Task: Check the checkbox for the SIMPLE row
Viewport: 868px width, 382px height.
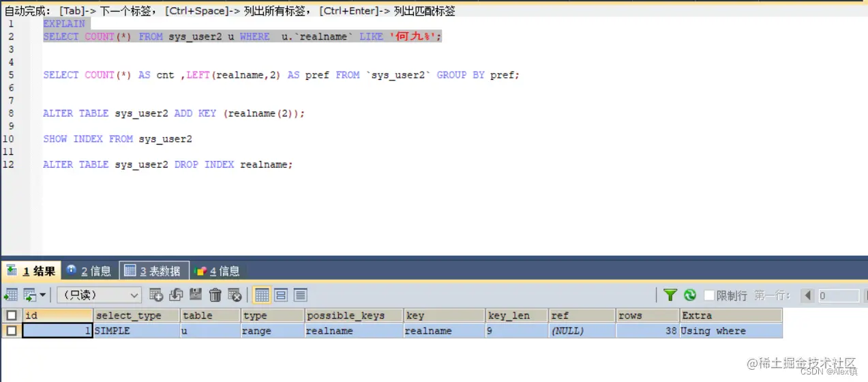Action: [x=11, y=331]
